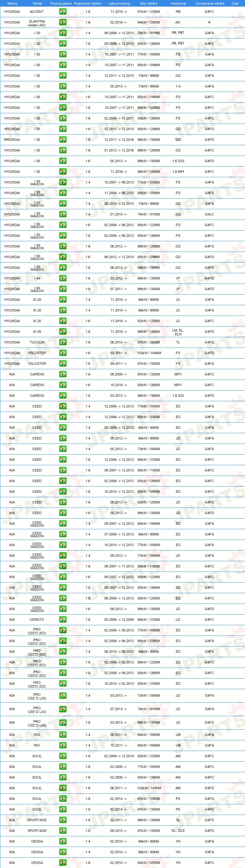Image resolution: width=245 pixels, height=868 pixels.
Task: Click the fuel icon in the CARENS 08.2009 row
Action: pyautogui.click(x=63, y=374)
